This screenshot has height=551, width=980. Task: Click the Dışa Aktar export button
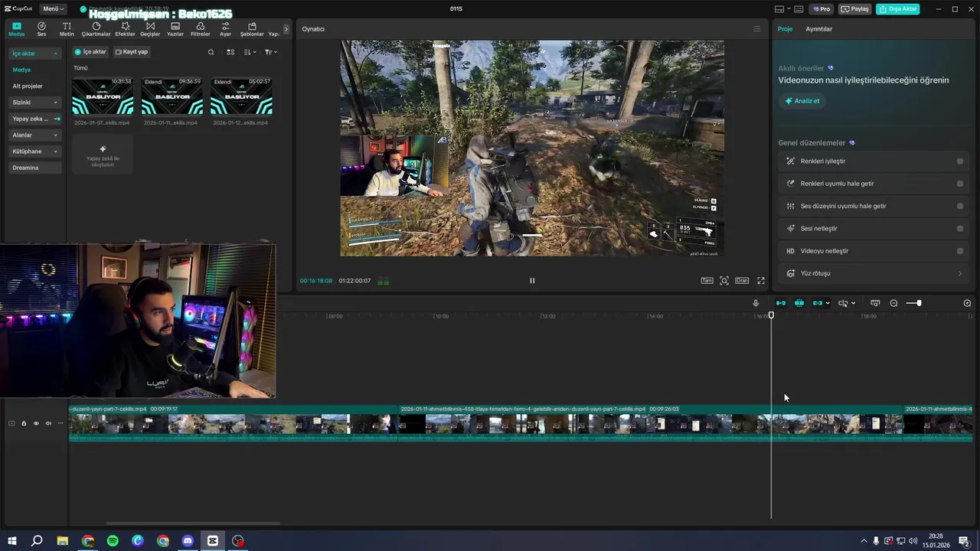tap(897, 8)
